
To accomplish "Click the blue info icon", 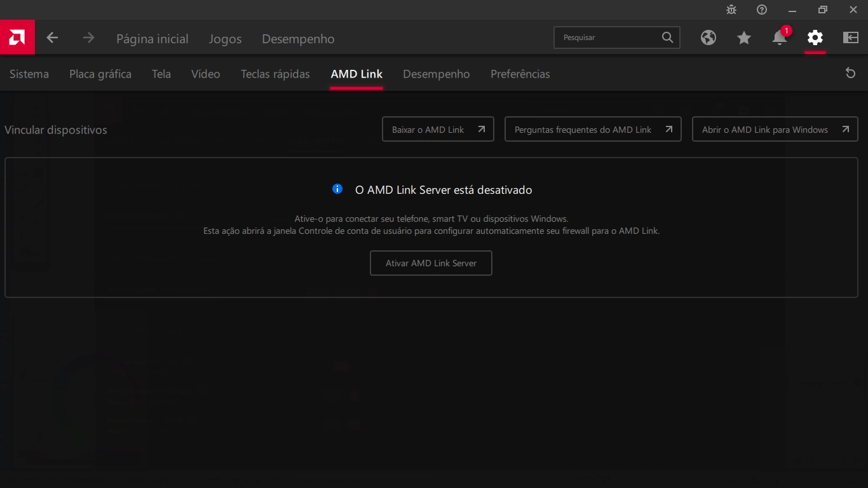I will point(337,189).
